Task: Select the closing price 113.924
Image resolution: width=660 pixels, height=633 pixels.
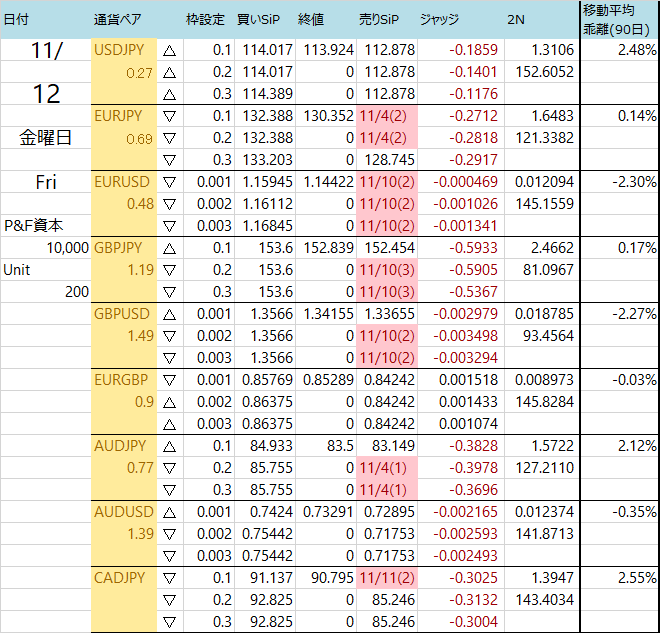Action: point(328,50)
